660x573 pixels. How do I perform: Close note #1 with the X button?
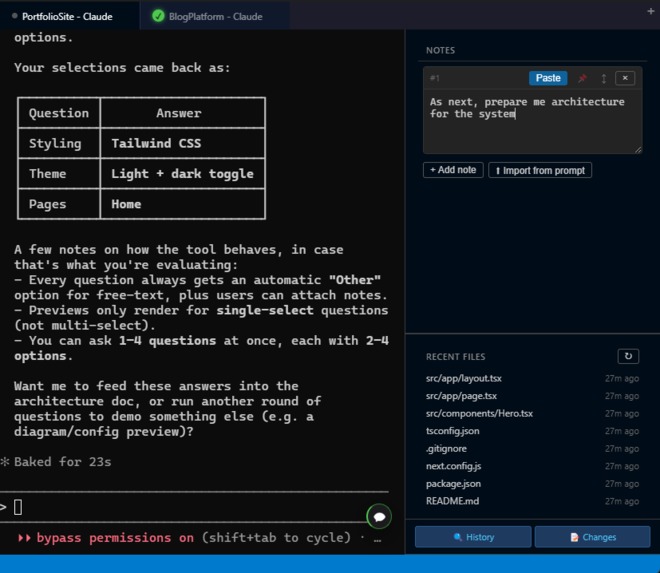[625, 78]
